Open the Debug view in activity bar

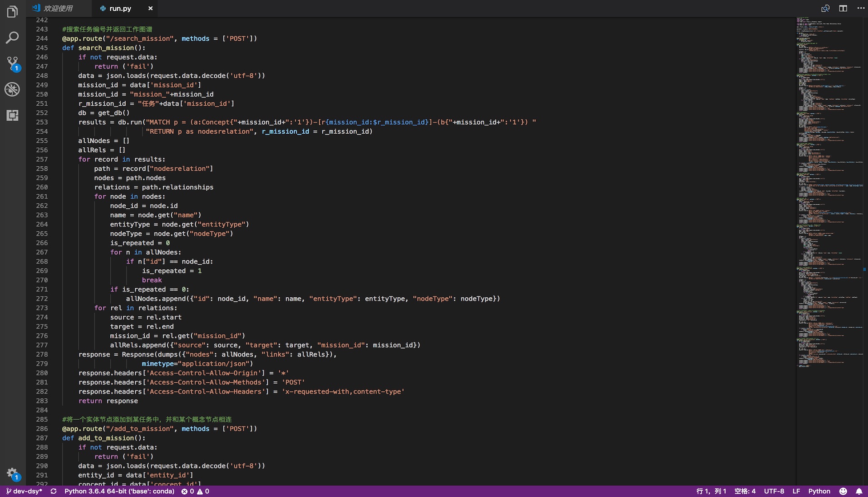[12, 89]
